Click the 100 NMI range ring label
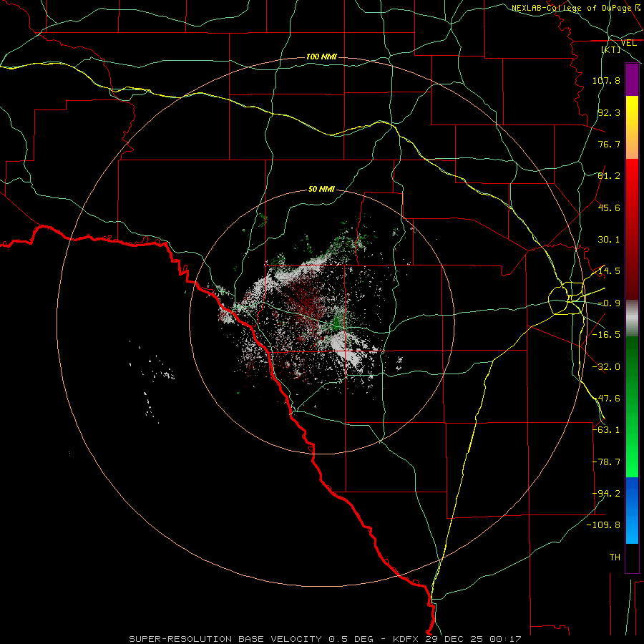 tap(321, 57)
